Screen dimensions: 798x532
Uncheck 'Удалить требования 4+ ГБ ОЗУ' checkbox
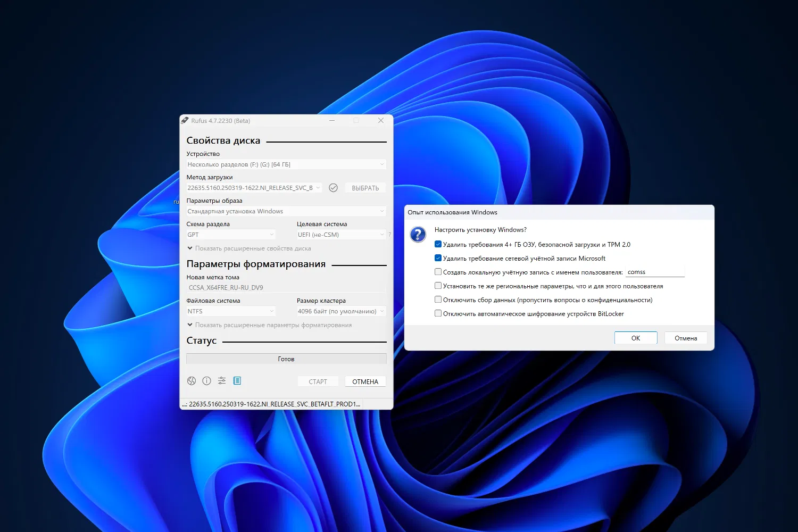[438, 244]
